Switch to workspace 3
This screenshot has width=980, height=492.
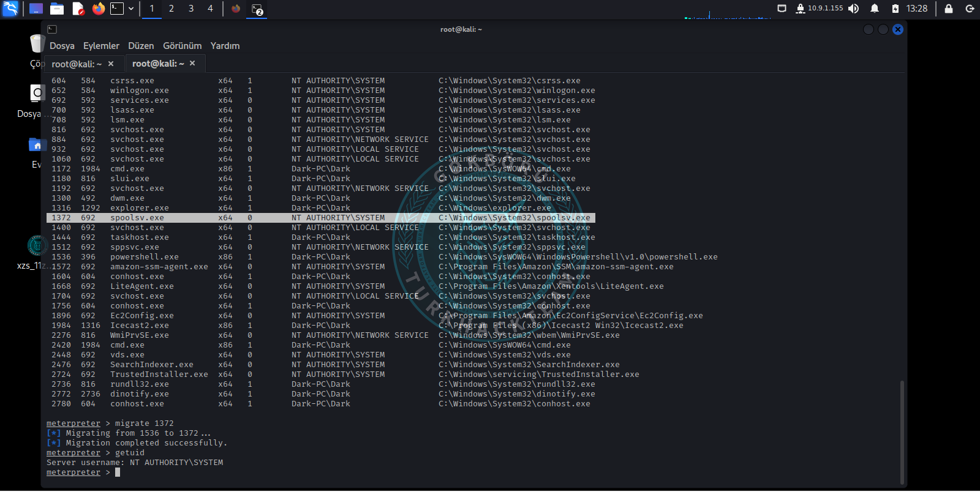tap(191, 9)
